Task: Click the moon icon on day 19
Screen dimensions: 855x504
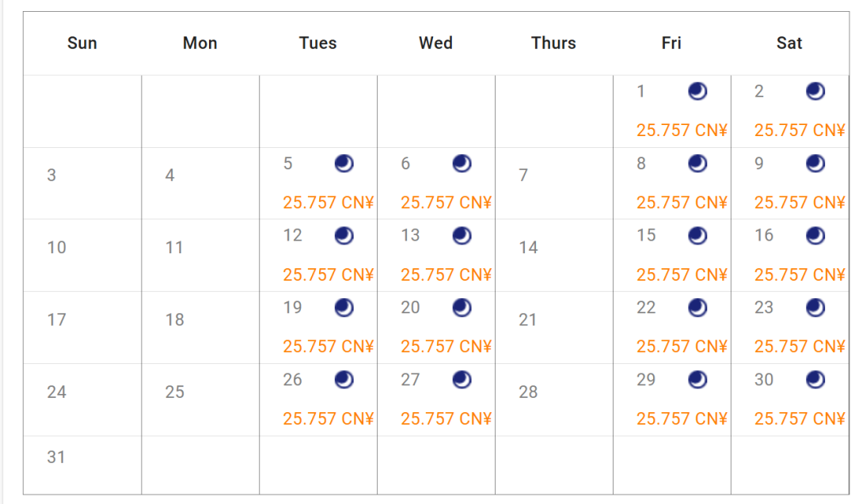Action: (x=344, y=308)
